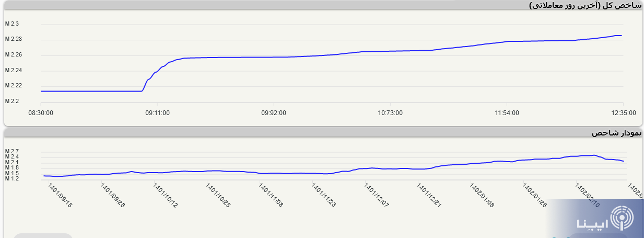
Task: Click the نمودار شاخص panel header
Action: (616, 133)
